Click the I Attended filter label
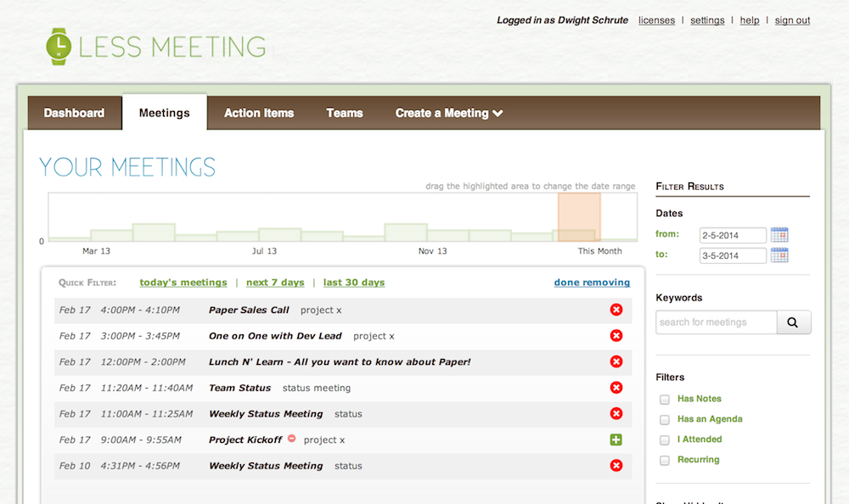849x504 pixels. 700,439
